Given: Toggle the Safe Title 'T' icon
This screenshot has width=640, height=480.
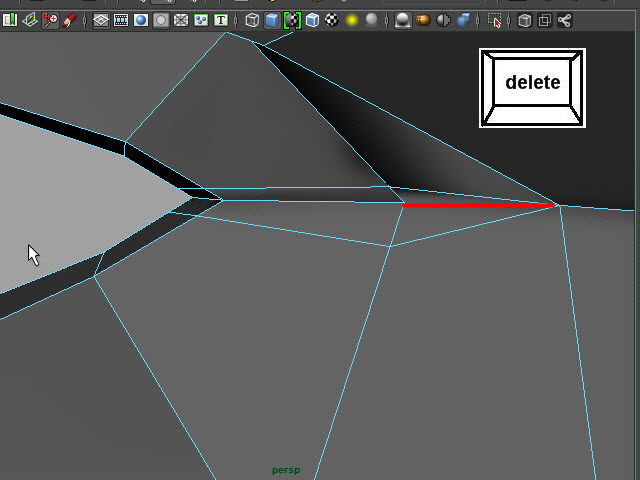Looking at the screenshot, I should 221,20.
